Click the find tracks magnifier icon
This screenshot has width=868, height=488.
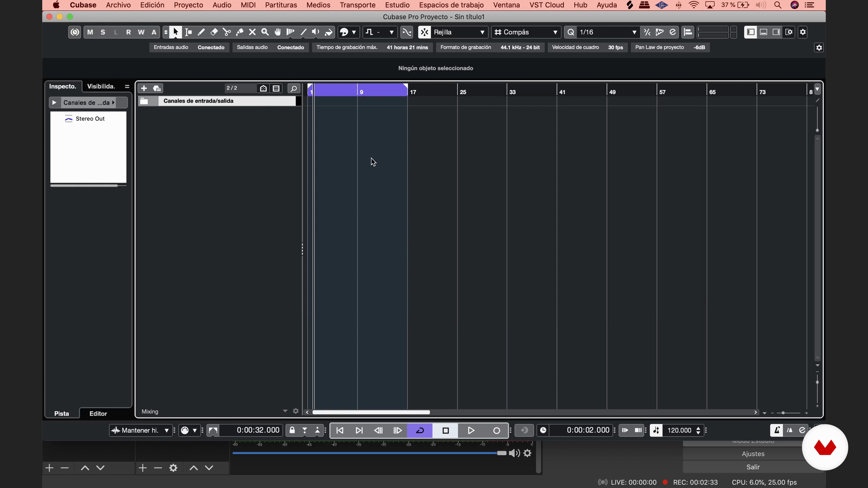pos(293,88)
